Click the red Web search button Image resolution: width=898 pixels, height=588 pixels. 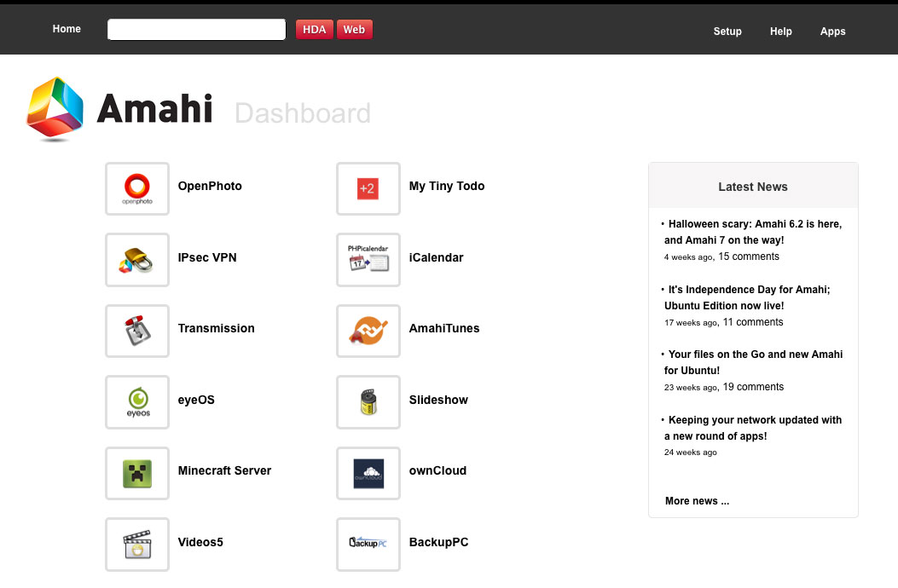tap(355, 30)
